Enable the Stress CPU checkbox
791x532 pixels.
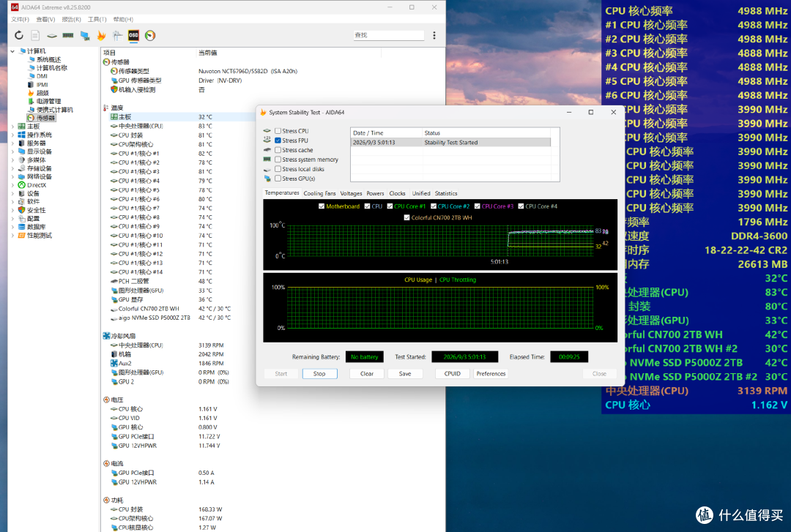[x=278, y=130]
